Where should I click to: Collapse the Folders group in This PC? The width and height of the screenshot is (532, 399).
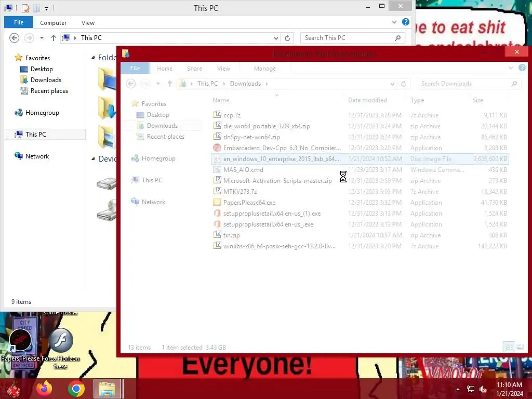tap(93, 58)
